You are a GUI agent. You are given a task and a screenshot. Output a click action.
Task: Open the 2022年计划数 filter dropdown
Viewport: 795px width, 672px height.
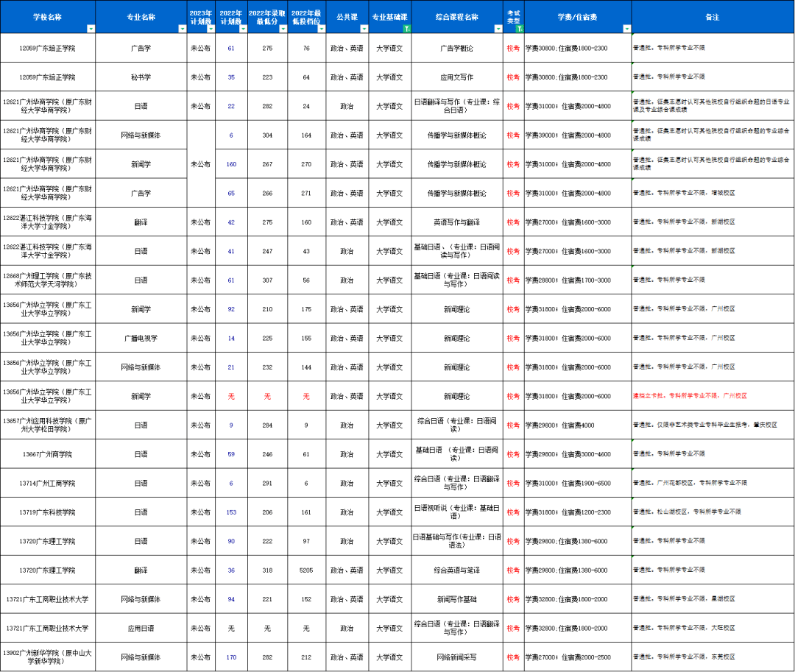(x=244, y=29)
